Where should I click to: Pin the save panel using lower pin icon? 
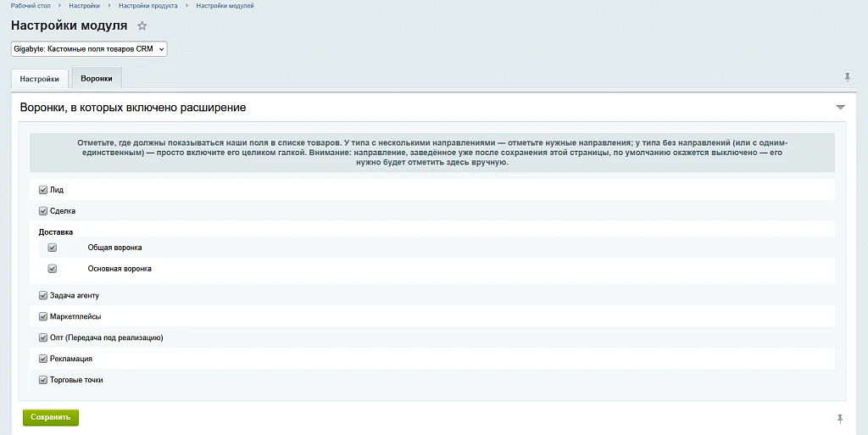840,419
